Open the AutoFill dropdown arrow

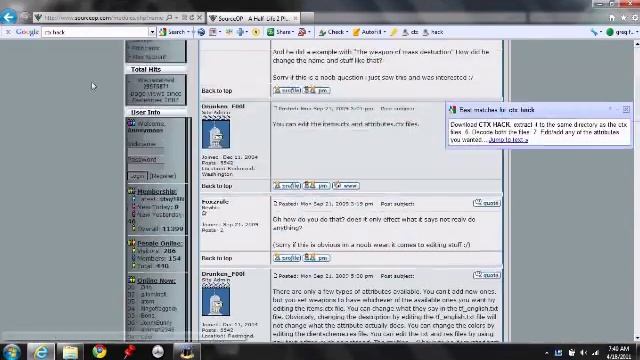(x=384, y=32)
